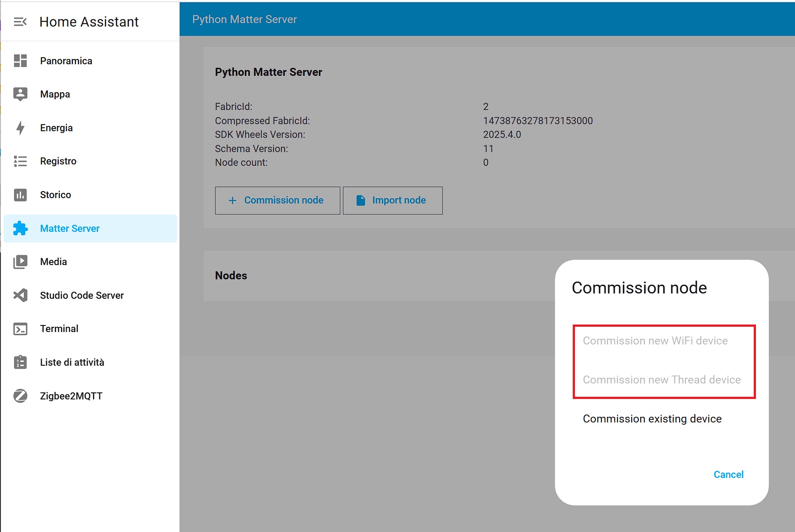Click the Studio Code Server icon
Image resolution: width=795 pixels, height=532 pixels.
pyautogui.click(x=20, y=295)
